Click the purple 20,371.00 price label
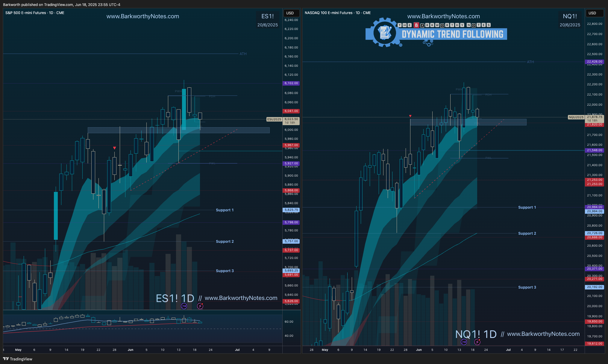Image resolution: width=608 pixels, height=364 pixels. click(595, 269)
